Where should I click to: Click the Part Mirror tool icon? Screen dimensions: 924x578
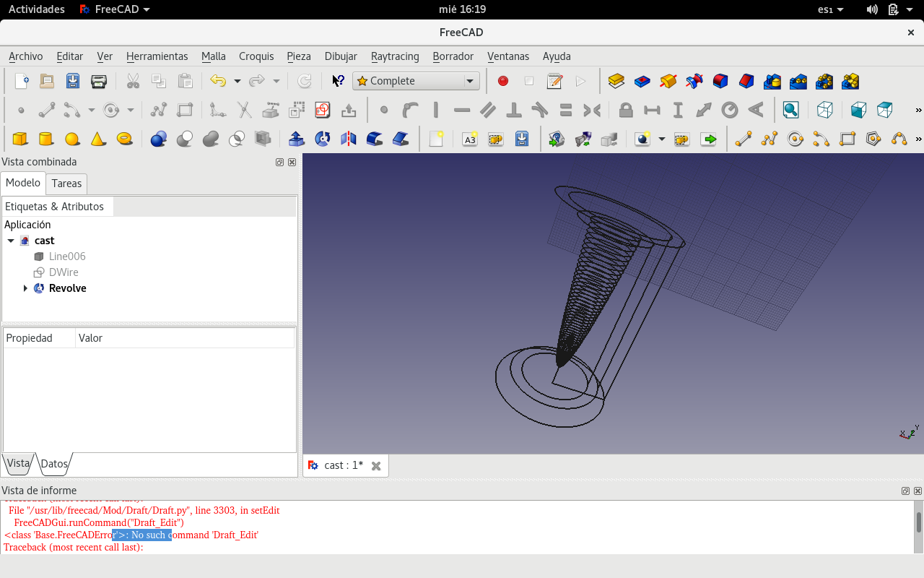pyautogui.click(x=349, y=139)
